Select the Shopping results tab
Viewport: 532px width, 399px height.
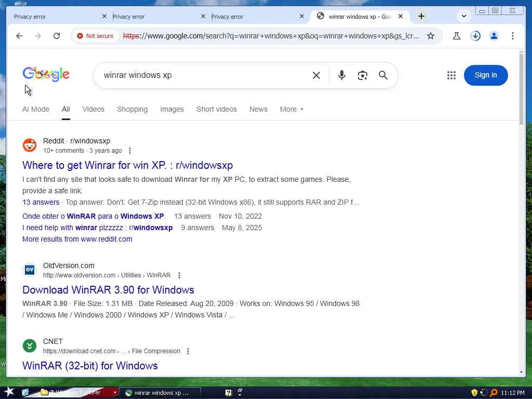pos(132,109)
